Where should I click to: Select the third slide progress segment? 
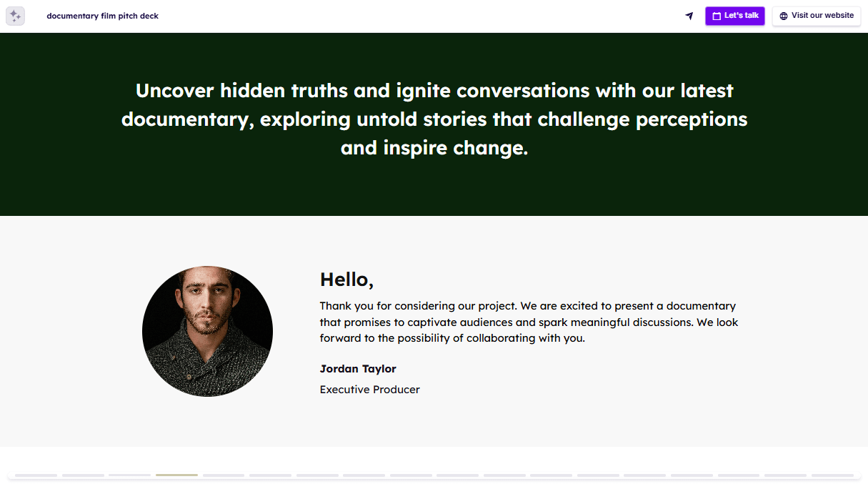(x=129, y=475)
